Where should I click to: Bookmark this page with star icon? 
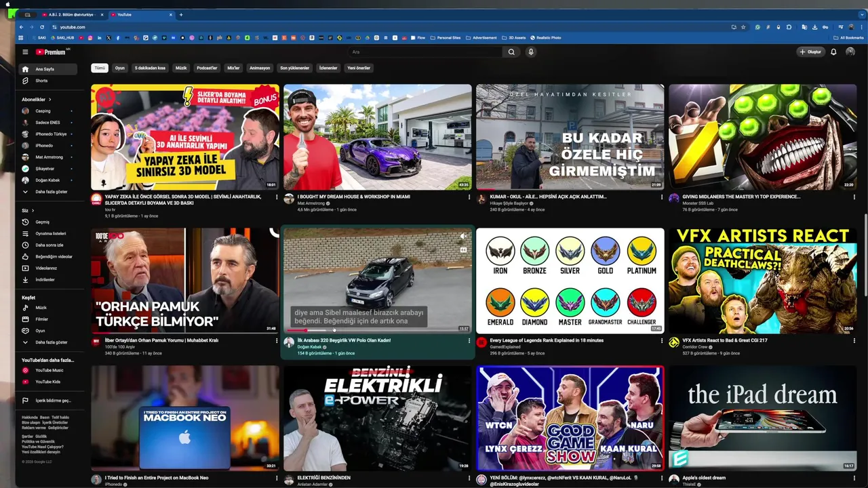click(743, 27)
